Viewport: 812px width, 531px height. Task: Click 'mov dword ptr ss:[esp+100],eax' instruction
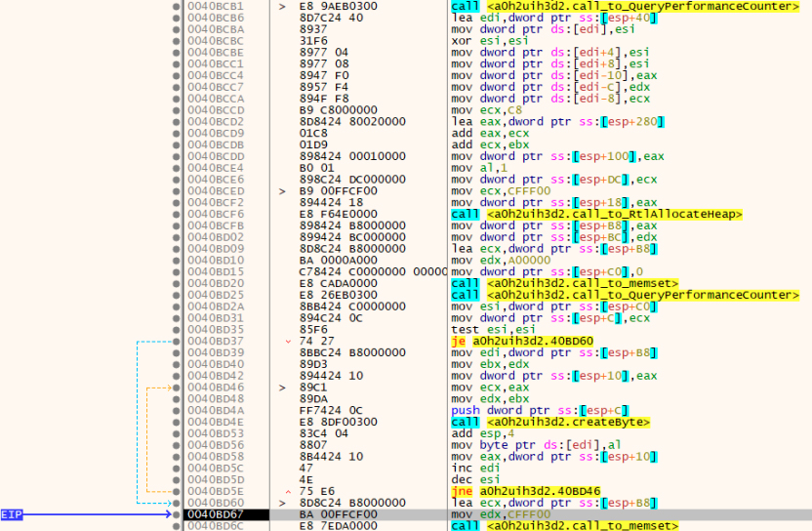[x=557, y=156]
